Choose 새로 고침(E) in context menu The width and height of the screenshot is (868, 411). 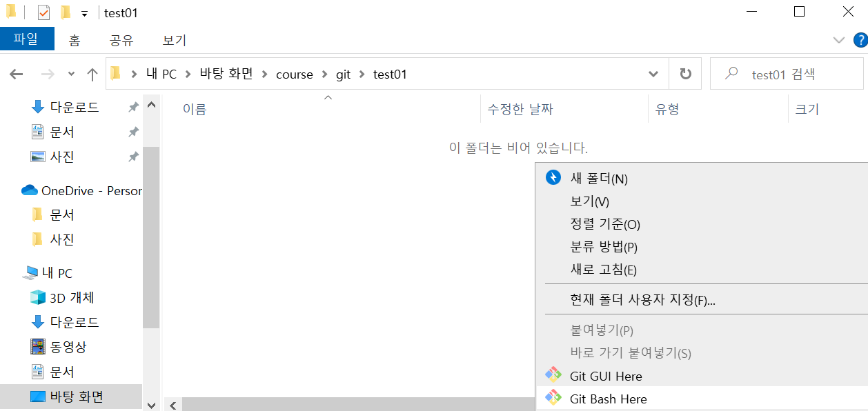[x=702, y=270]
